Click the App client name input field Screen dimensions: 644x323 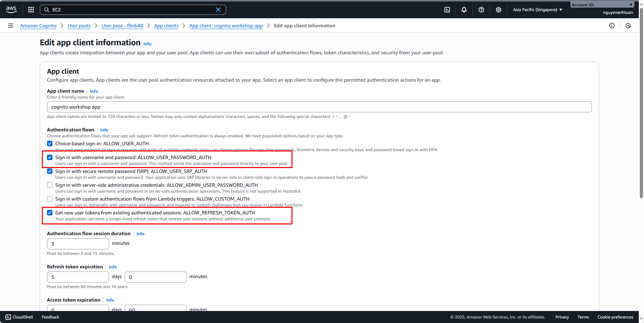tap(319, 107)
